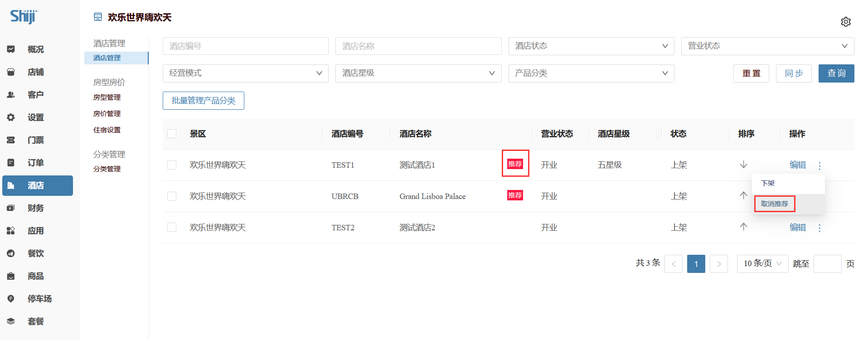Open more actions menu for TEST1 row

(x=820, y=166)
